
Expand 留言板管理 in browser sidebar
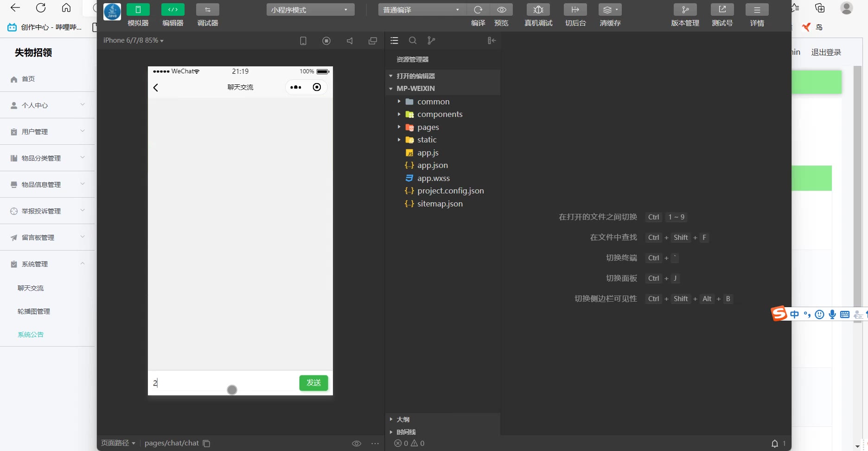(47, 238)
